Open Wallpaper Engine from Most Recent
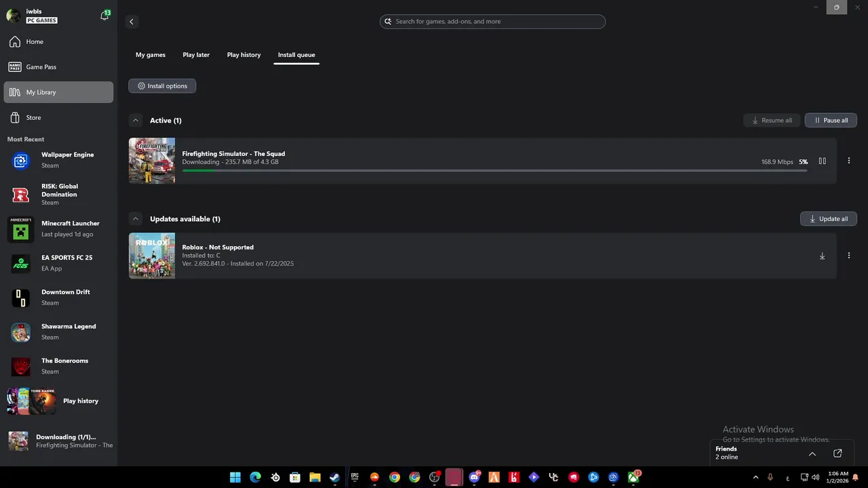Viewport: 868px width, 488px height. coord(58,160)
